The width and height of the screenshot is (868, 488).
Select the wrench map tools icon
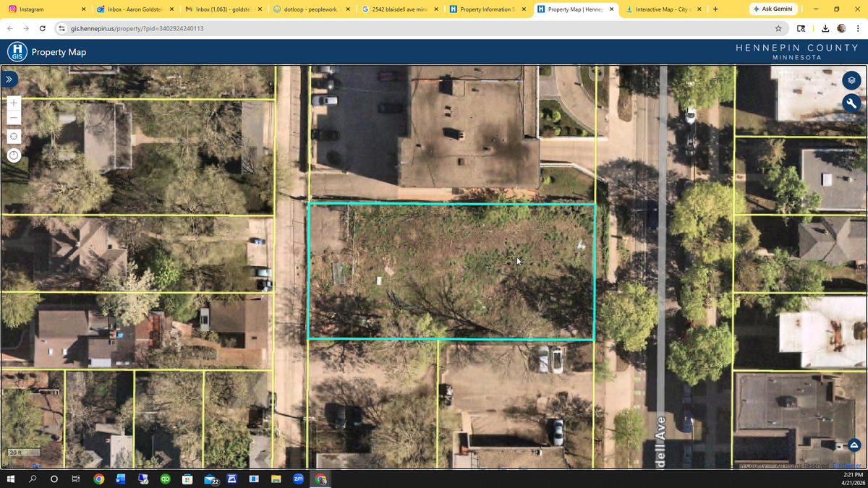(851, 103)
